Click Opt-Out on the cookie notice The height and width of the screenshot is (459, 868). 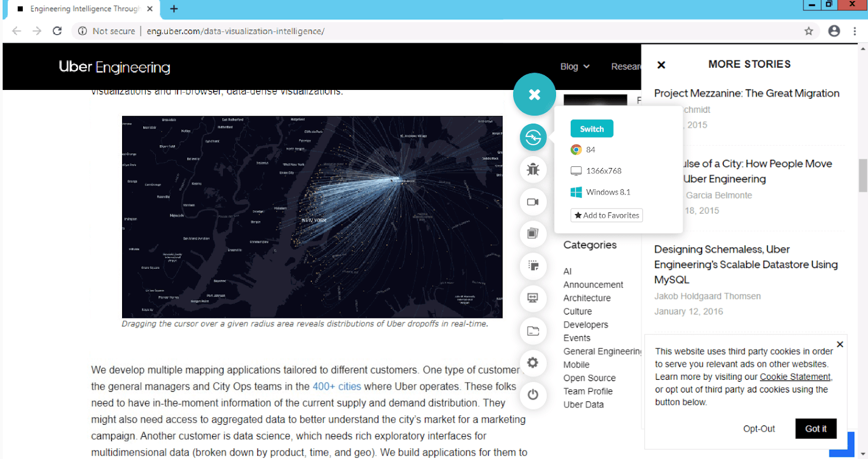click(x=759, y=429)
